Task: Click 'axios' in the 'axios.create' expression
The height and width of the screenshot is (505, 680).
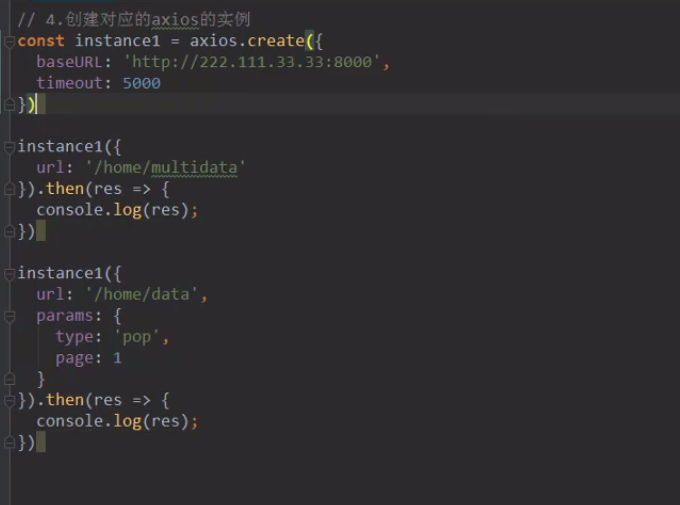Action: pyautogui.click(x=214, y=41)
